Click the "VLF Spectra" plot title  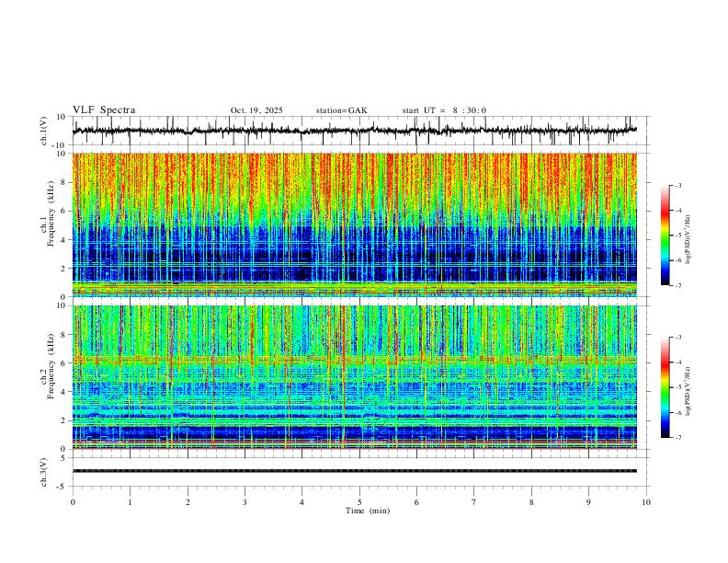point(104,110)
